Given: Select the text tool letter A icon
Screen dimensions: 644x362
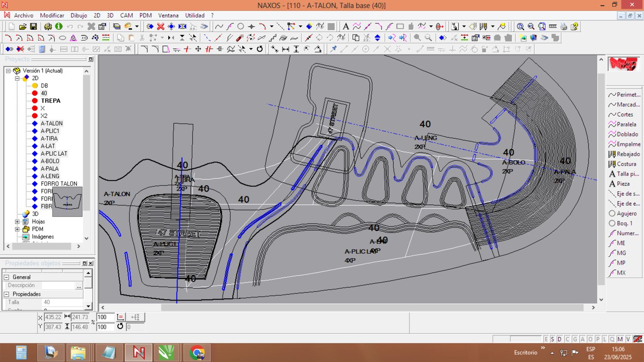Looking at the screenshot, I should pyautogui.click(x=346, y=27).
